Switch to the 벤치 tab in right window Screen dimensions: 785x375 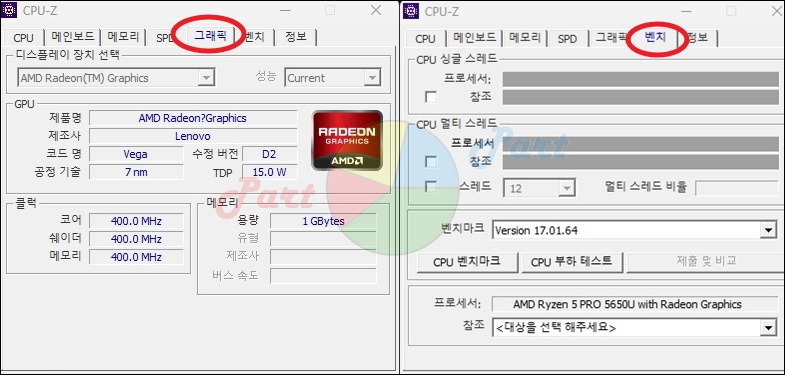click(656, 37)
